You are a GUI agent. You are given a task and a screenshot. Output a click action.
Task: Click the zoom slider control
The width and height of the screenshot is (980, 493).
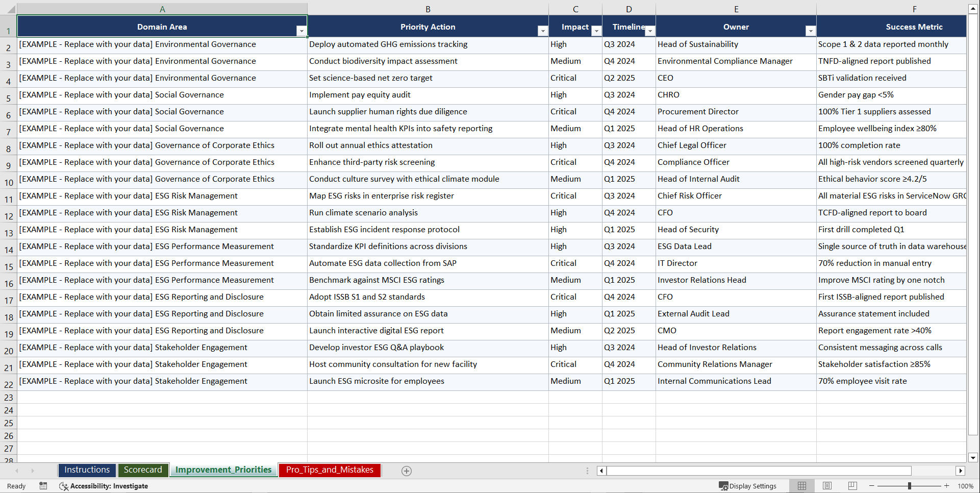[x=910, y=486]
